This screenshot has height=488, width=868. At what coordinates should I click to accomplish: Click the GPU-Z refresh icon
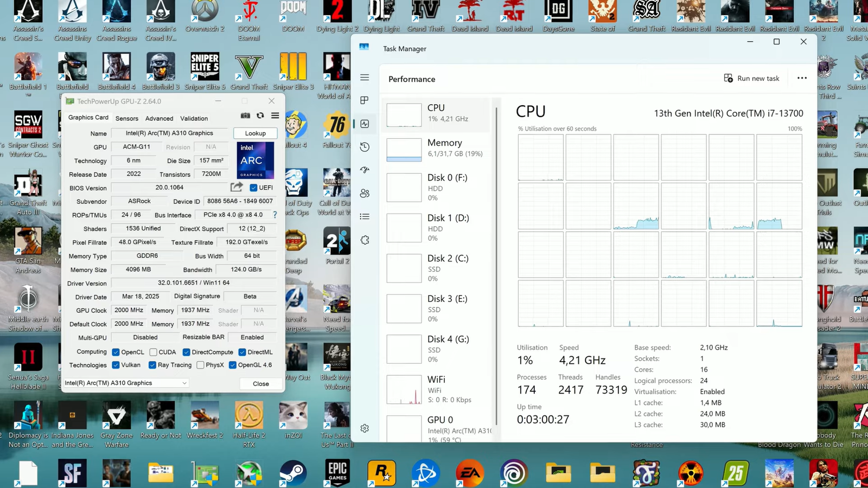click(260, 115)
